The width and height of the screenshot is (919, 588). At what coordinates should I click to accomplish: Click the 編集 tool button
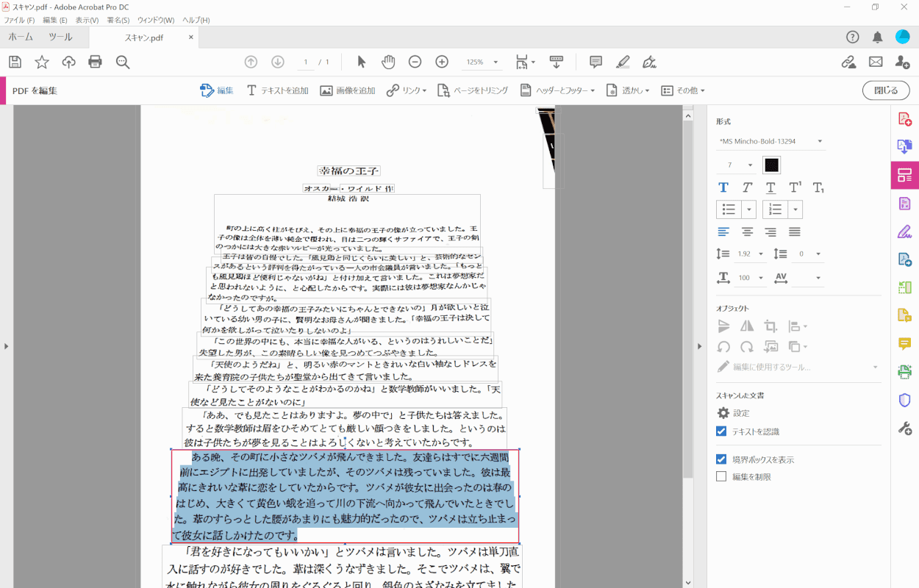pos(217,90)
